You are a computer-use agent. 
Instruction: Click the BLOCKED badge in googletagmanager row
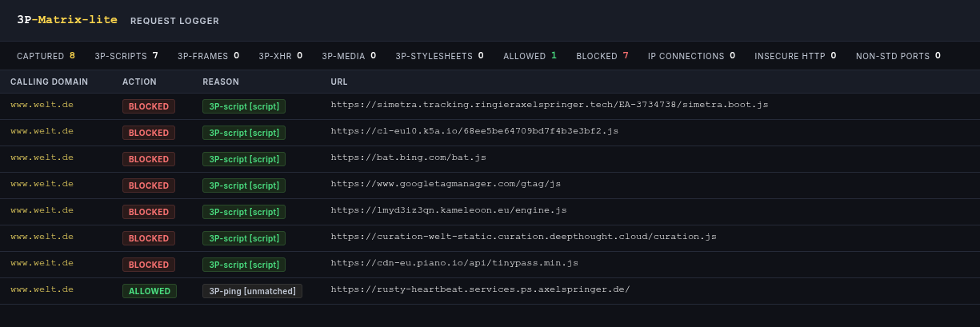(149, 185)
